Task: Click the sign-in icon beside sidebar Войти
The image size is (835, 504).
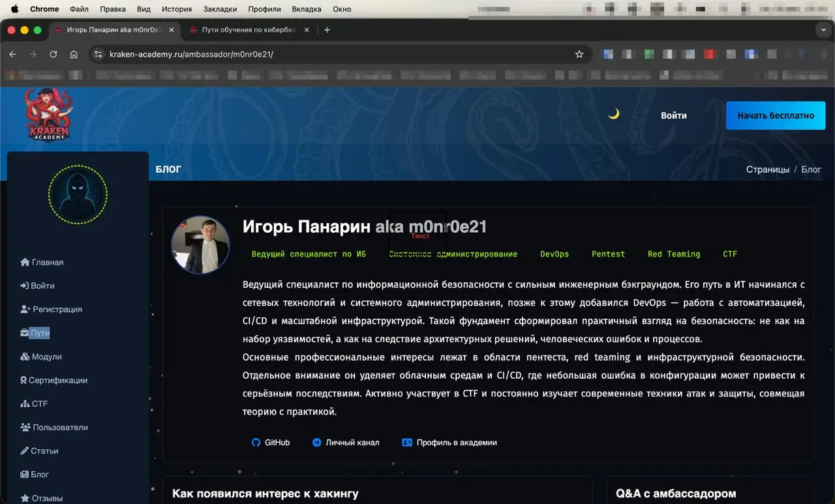Action: click(x=25, y=286)
